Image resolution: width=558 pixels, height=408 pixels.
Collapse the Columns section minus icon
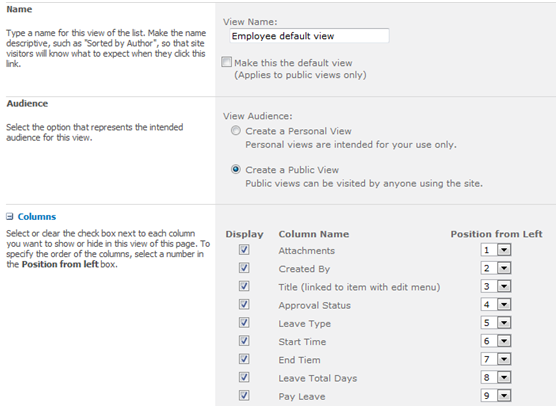[10, 216]
